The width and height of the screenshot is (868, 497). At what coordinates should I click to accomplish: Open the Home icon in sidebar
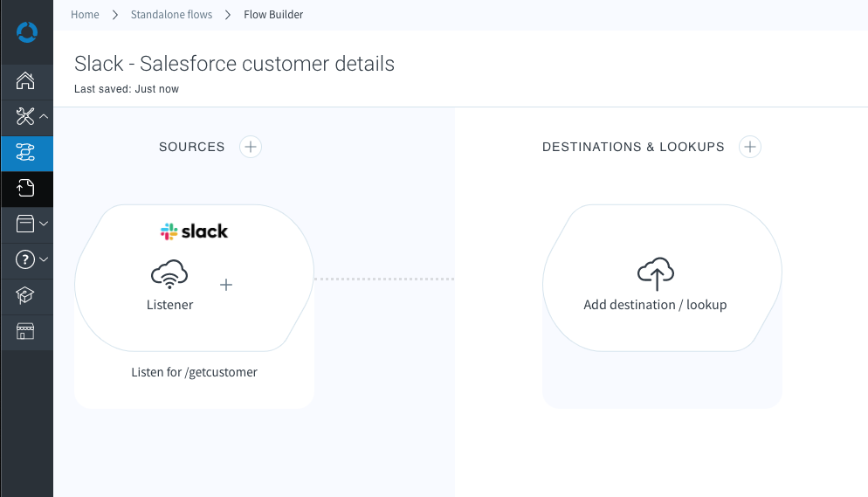[25, 81]
